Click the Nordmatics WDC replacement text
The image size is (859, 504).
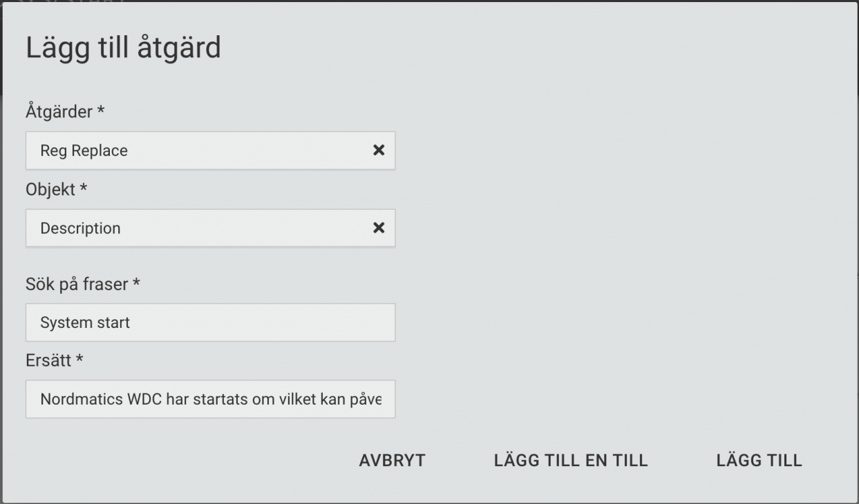(x=211, y=400)
